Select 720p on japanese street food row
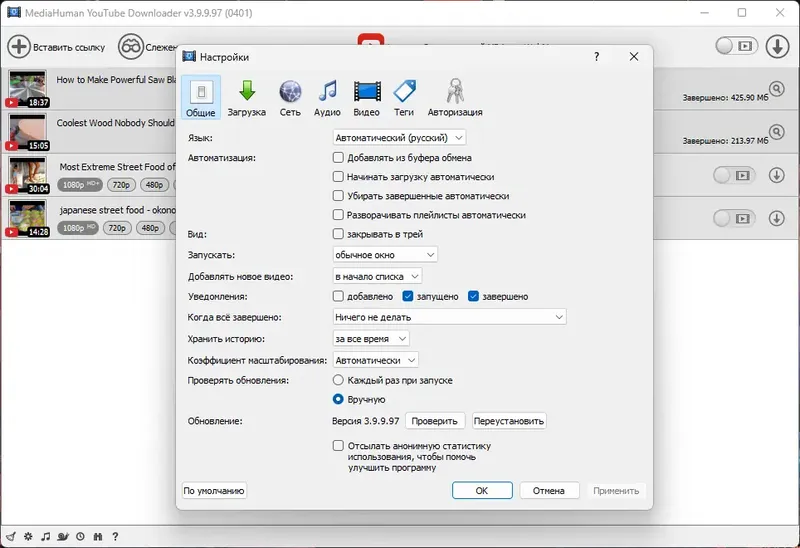 click(117, 228)
